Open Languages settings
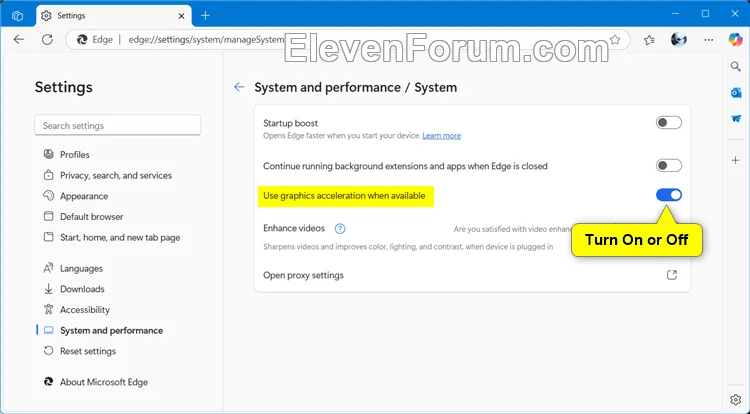This screenshot has height=414, width=750. point(73,268)
